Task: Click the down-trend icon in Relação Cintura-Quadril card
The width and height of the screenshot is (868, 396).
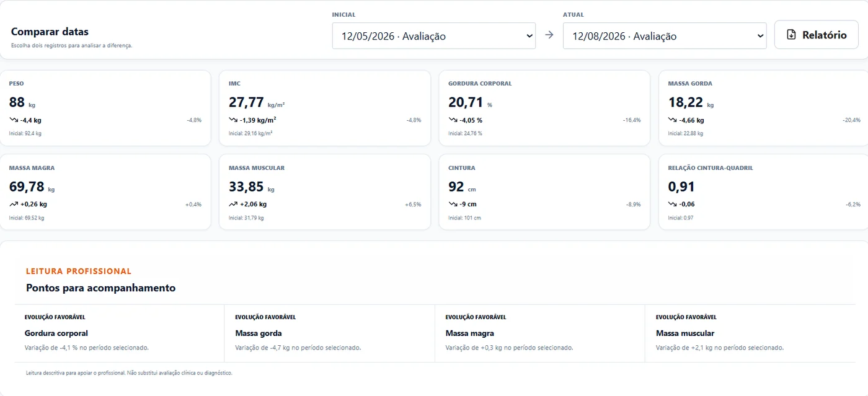Action: click(673, 204)
